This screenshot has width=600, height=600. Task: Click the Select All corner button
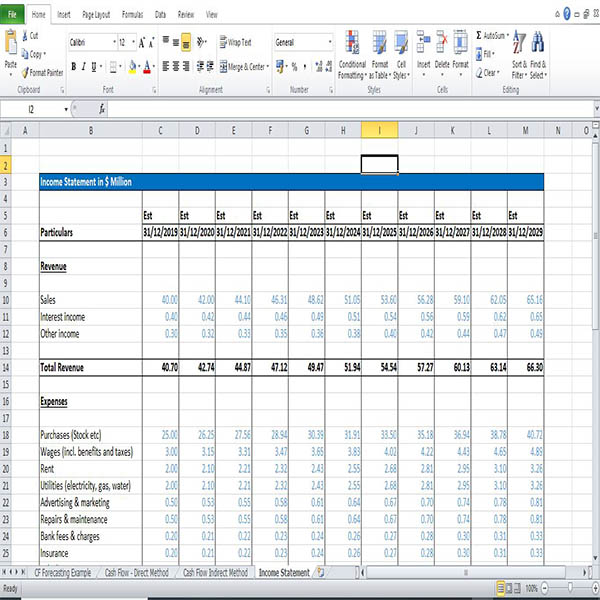pyautogui.click(x=6, y=131)
